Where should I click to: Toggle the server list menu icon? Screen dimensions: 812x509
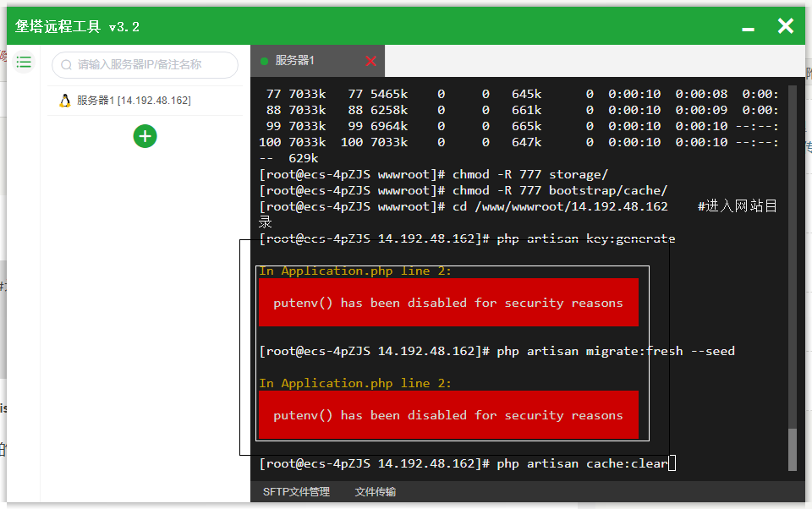click(x=24, y=63)
